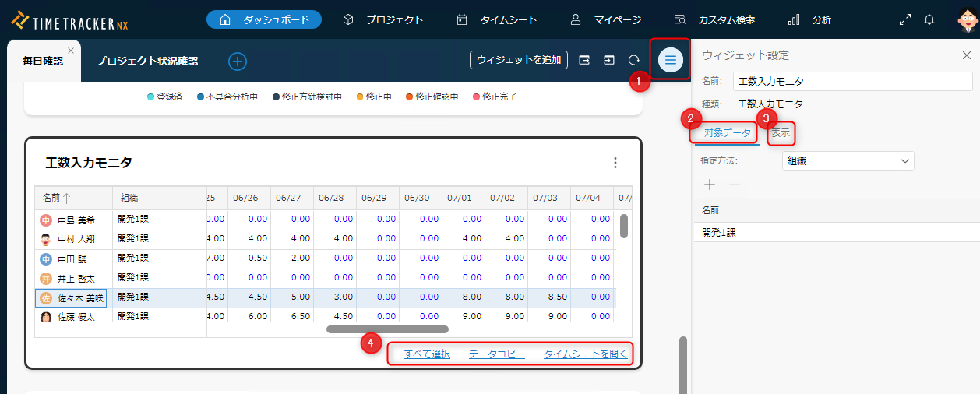980x394 pixels.
Task: Switch to the プロジェクト状況確認 dashboard tab
Action: 146,61
